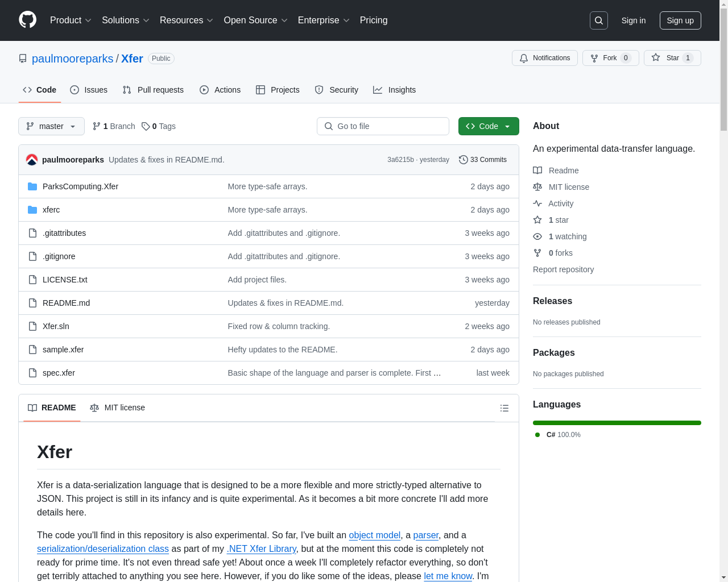Click the fork icon beside 0 forks
This screenshot has width=728, height=582.
coord(537,253)
